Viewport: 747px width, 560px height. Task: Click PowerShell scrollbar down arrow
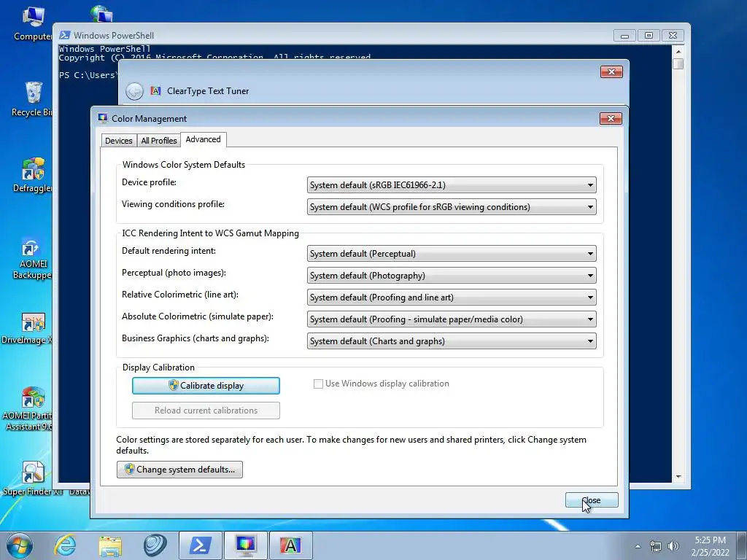pyautogui.click(x=678, y=477)
